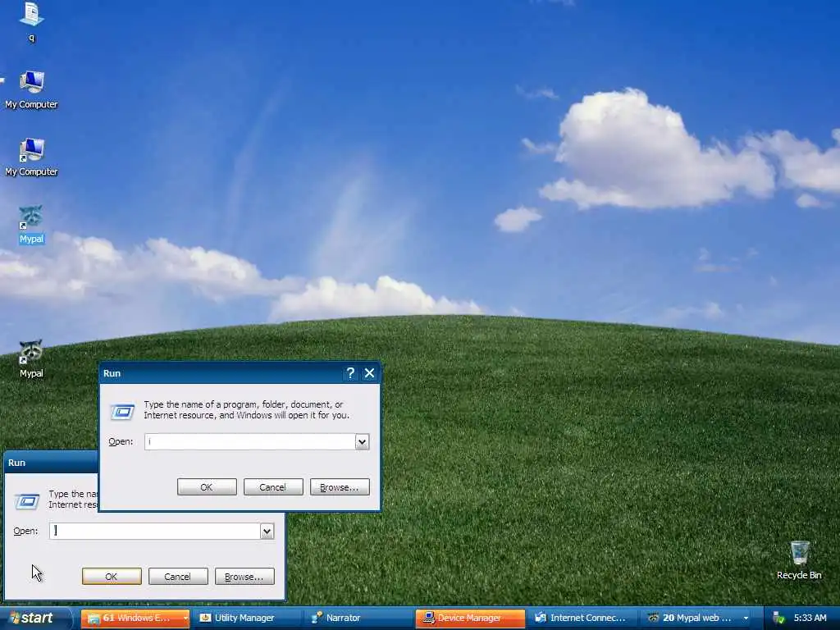Select the My Computer shortcut icon with arrow
840x630 pixels.
click(32, 157)
